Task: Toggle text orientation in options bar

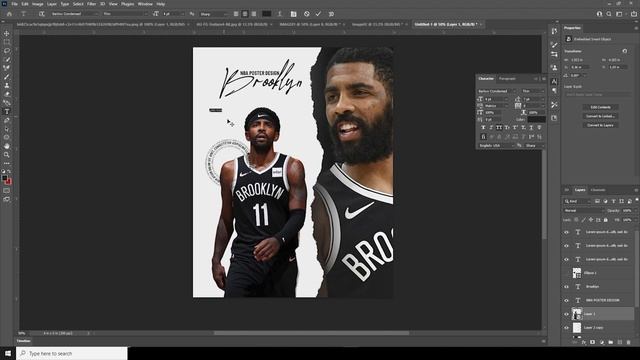Action: [x=42, y=14]
